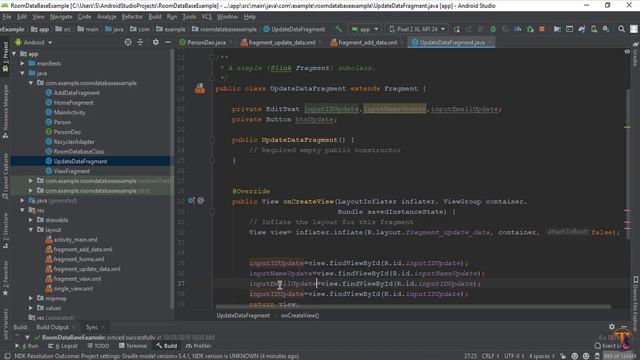Image resolution: width=640 pixels, height=360 pixels.
Task: Collapse com.example.roomdatabaseexample package
Action: [x=31, y=83]
